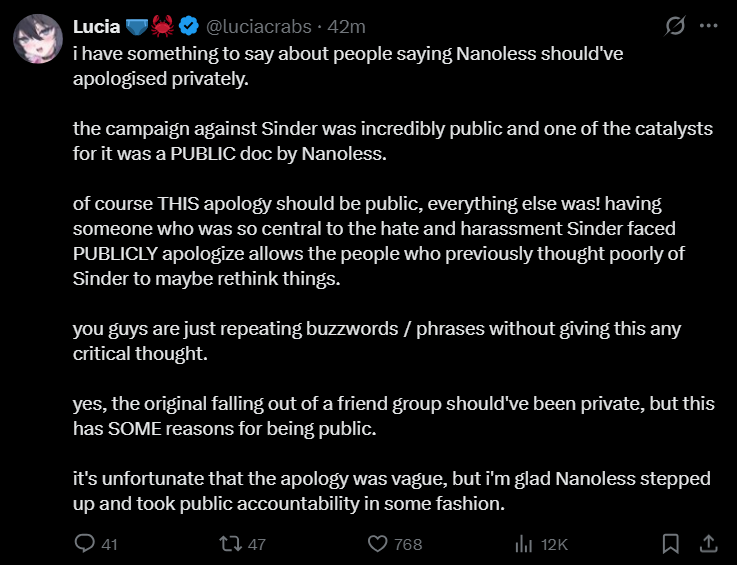Click the 42m timestamp link
The width and height of the screenshot is (737, 565).
[x=346, y=27]
